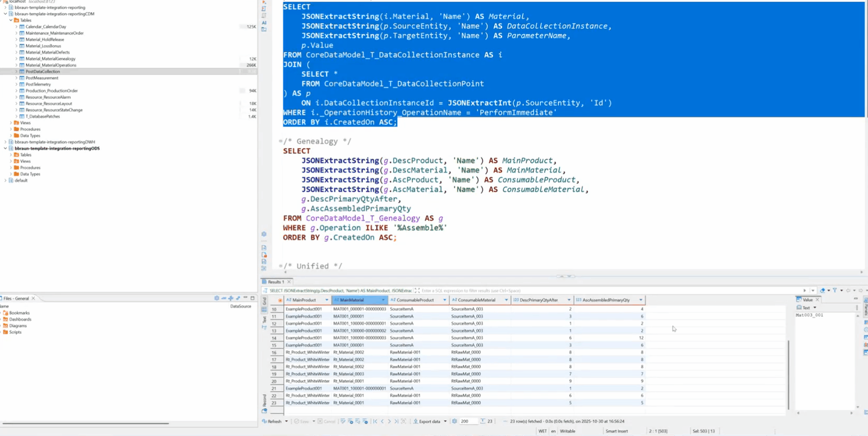Click result cell MAT001_000001-000000003 in row 10
This screenshot has height=436, width=868.
click(x=359, y=309)
